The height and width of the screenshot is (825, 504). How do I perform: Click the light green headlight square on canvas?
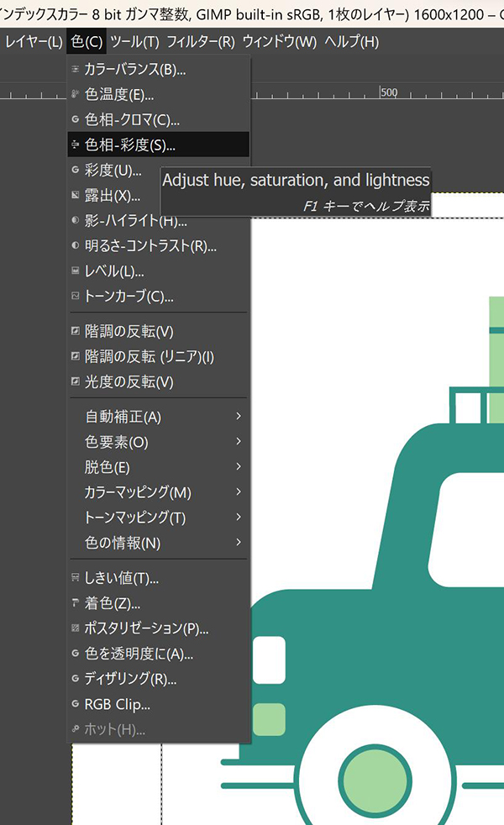point(270,719)
